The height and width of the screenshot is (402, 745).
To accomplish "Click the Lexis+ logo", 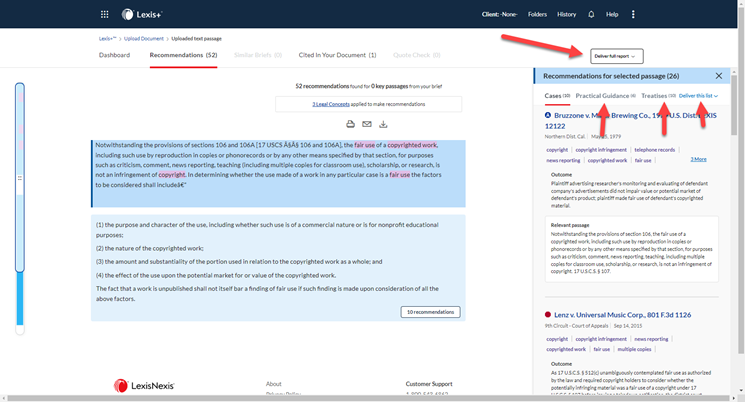I will pos(142,14).
